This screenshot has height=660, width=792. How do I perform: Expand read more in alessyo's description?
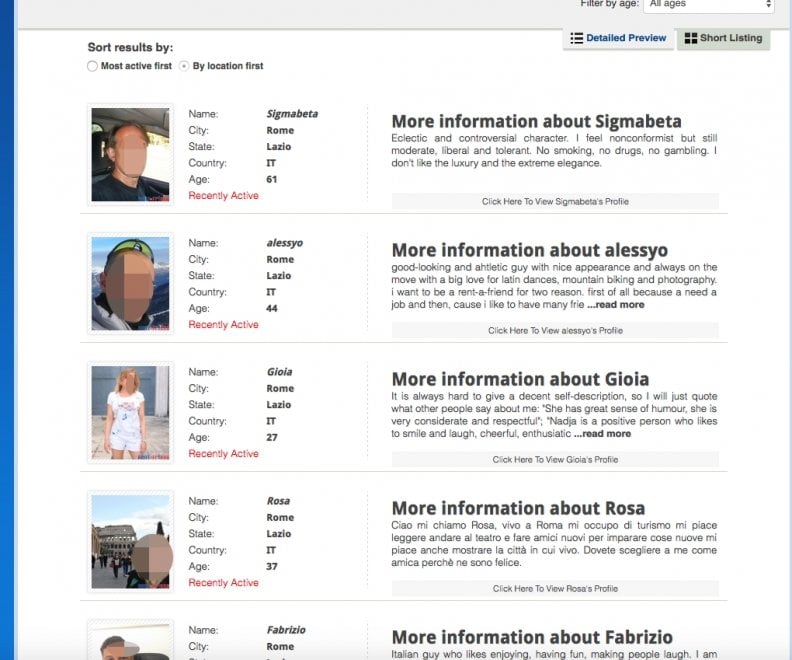click(x=616, y=305)
